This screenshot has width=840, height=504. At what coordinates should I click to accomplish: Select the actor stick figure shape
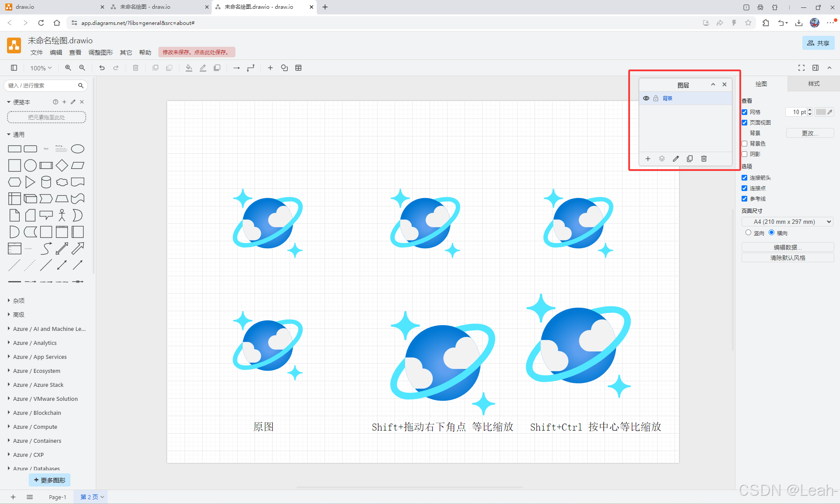tap(62, 215)
